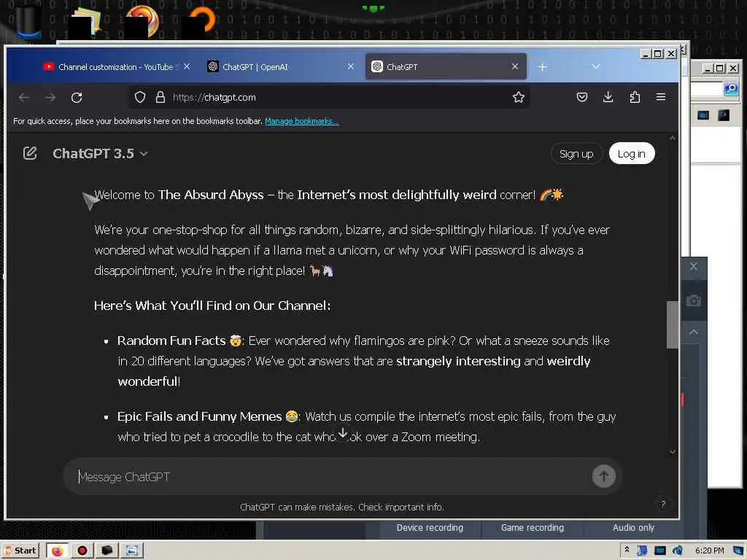The width and height of the screenshot is (747, 560).
Task: Click the recorder panel camera screenshot icon
Action: [x=694, y=300]
